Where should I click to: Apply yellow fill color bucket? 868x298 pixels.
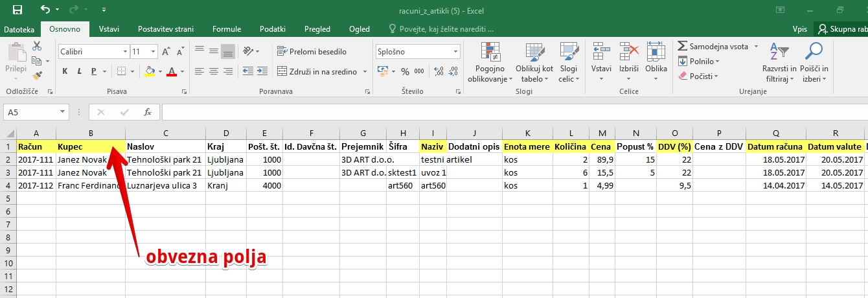tap(150, 71)
